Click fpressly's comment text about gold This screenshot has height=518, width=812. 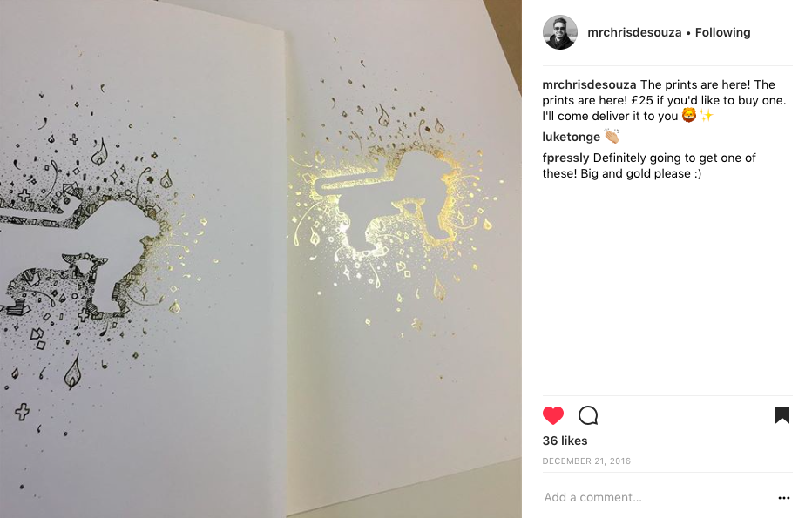(649, 165)
